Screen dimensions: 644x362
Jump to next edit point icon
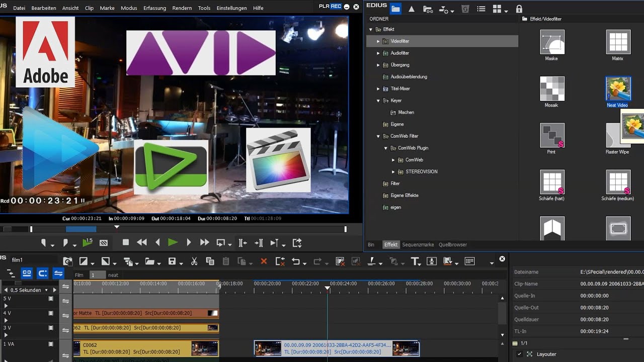(259, 243)
